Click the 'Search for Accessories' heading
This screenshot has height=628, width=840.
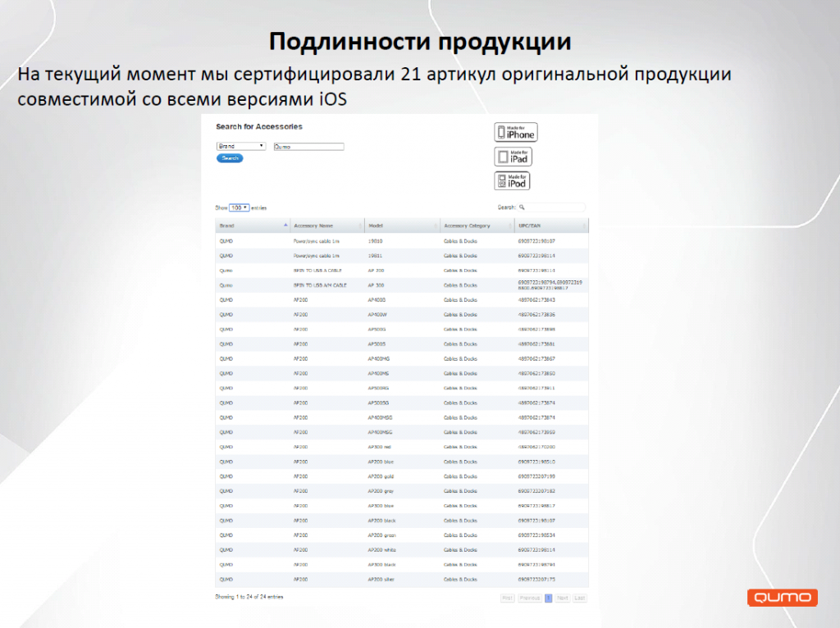click(x=259, y=127)
